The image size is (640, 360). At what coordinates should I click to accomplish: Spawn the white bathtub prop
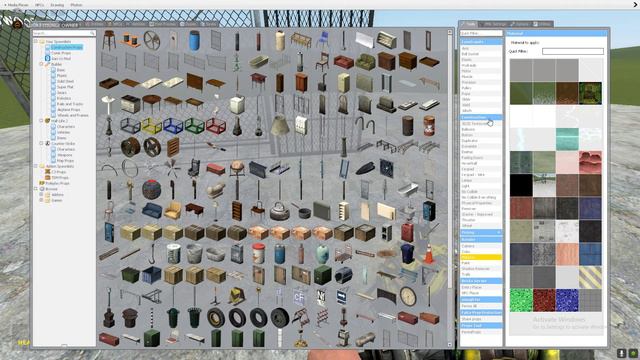tap(408, 189)
